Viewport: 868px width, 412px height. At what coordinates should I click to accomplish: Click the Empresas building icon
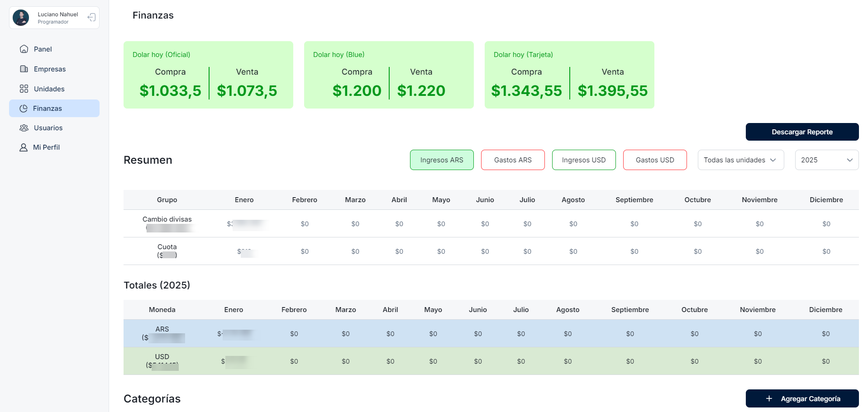coord(24,69)
